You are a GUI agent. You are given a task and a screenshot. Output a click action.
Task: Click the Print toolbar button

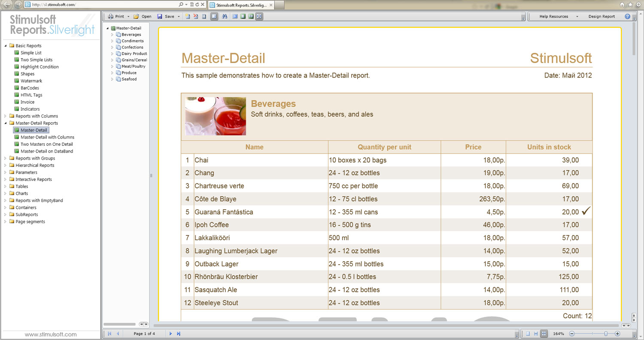click(115, 16)
